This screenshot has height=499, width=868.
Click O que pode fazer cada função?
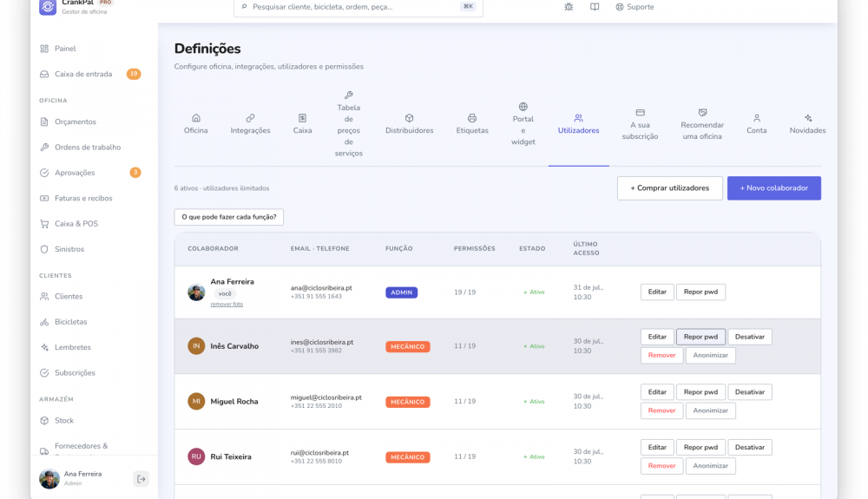pos(228,217)
